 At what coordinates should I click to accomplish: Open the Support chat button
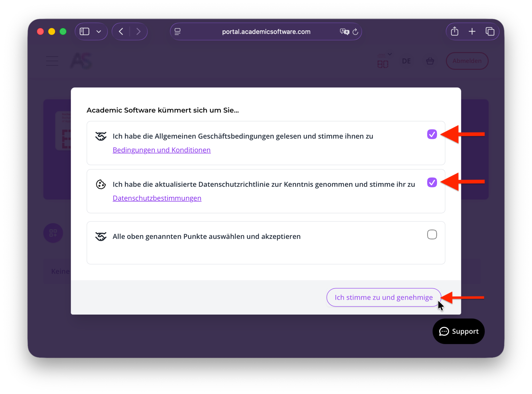[x=459, y=331]
